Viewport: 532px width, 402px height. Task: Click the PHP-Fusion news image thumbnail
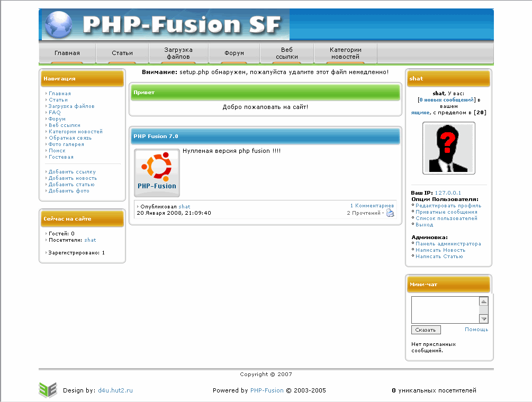(157, 173)
